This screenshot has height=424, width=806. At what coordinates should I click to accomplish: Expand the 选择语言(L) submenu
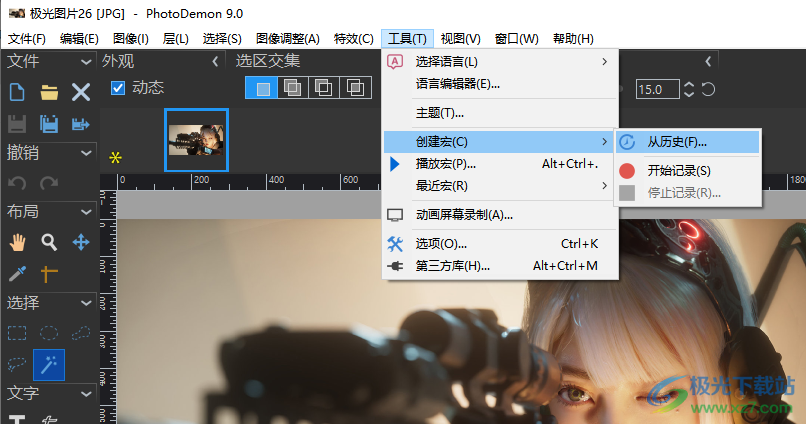pyautogui.click(x=499, y=62)
